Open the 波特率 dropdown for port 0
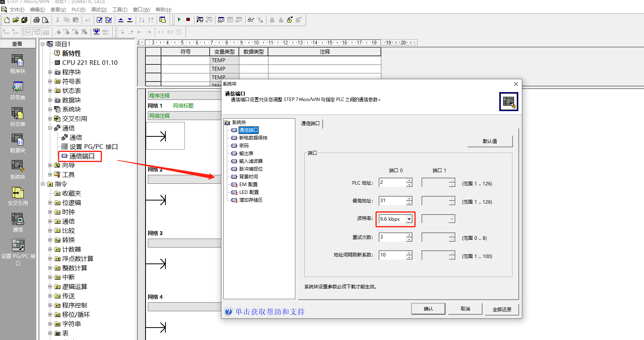The height and width of the screenshot is (340, 644). (x=409, y=219)
